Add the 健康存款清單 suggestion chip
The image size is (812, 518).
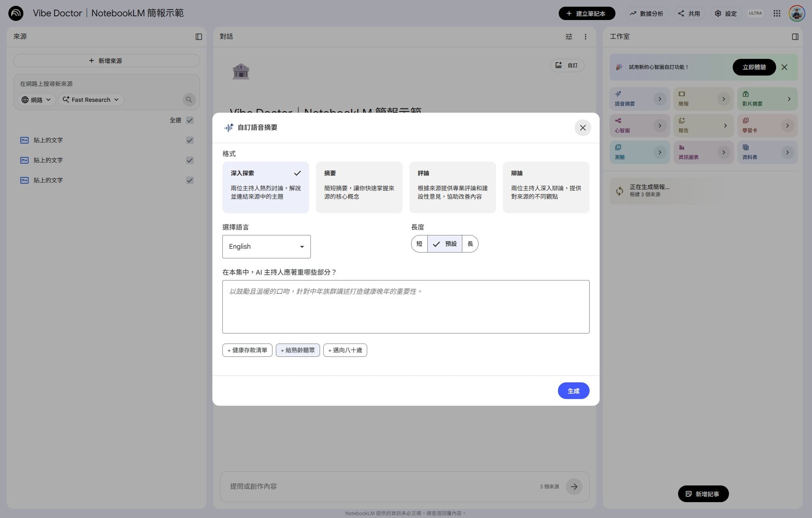(247, 350)
